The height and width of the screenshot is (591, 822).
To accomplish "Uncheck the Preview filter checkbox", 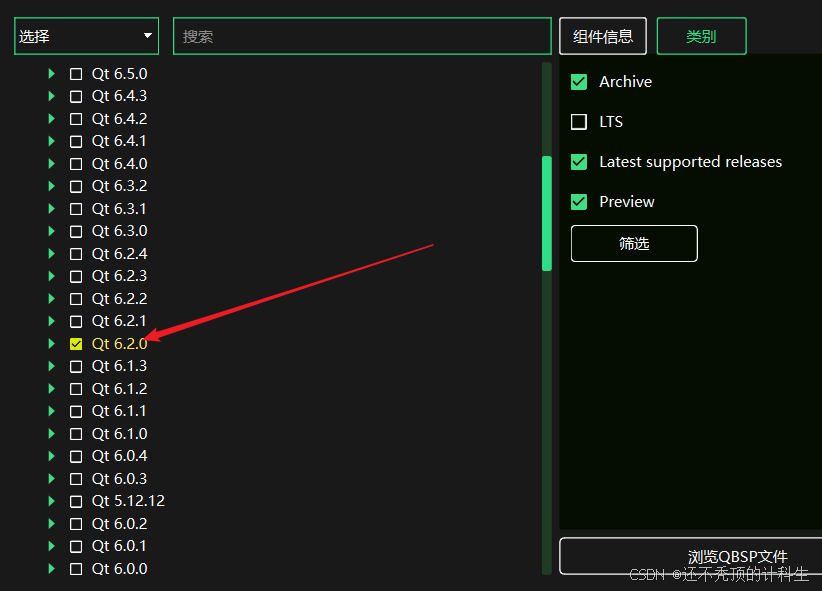I will [x=579, y=202].
